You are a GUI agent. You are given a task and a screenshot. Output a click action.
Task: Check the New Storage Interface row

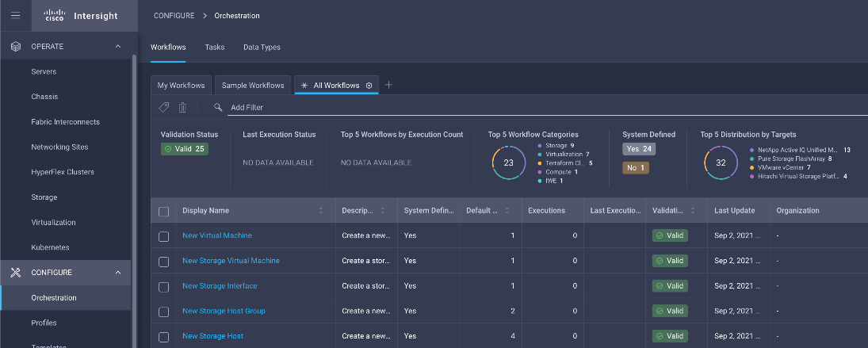pyautogui.click(x=164, y=287)
